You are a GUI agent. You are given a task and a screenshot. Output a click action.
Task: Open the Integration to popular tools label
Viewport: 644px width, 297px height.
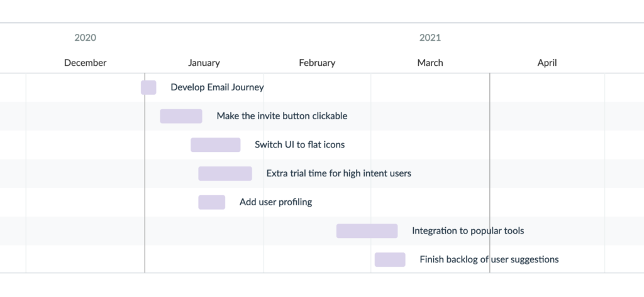[468, 231]
